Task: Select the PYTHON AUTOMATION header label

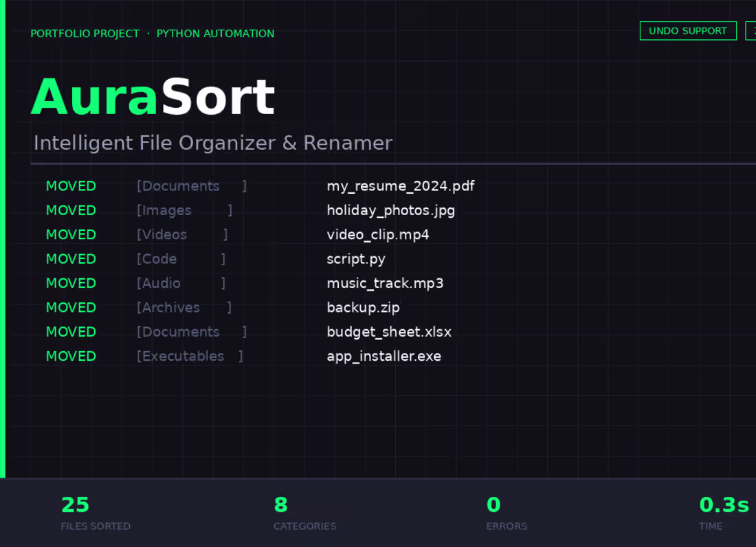Action: click(215, 34)
